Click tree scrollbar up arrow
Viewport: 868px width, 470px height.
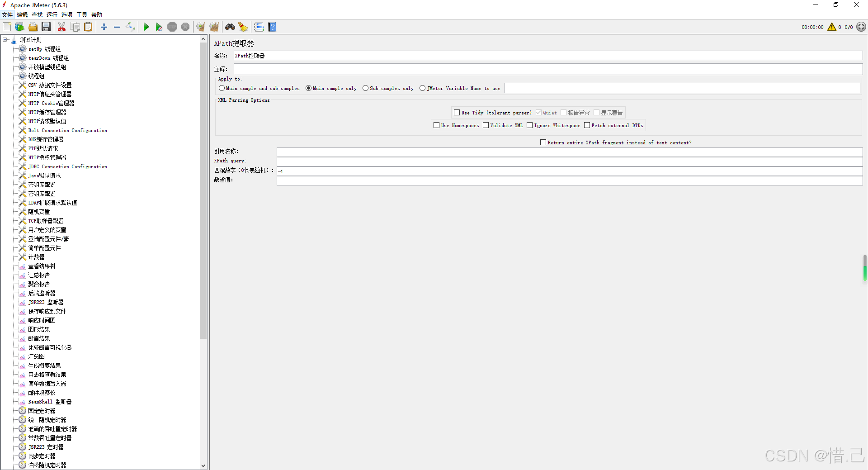pos(203,39)
